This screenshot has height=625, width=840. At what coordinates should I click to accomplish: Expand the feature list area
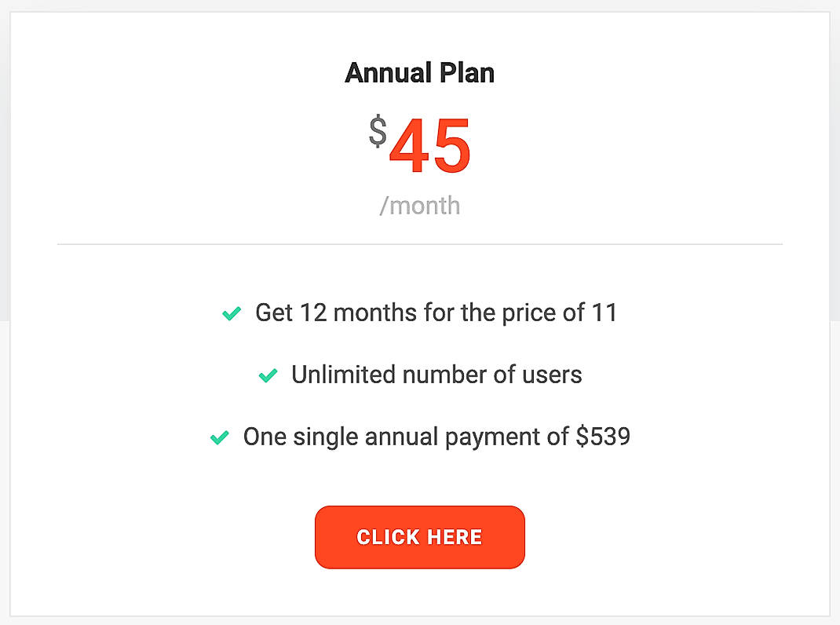(x=419, y=375)
